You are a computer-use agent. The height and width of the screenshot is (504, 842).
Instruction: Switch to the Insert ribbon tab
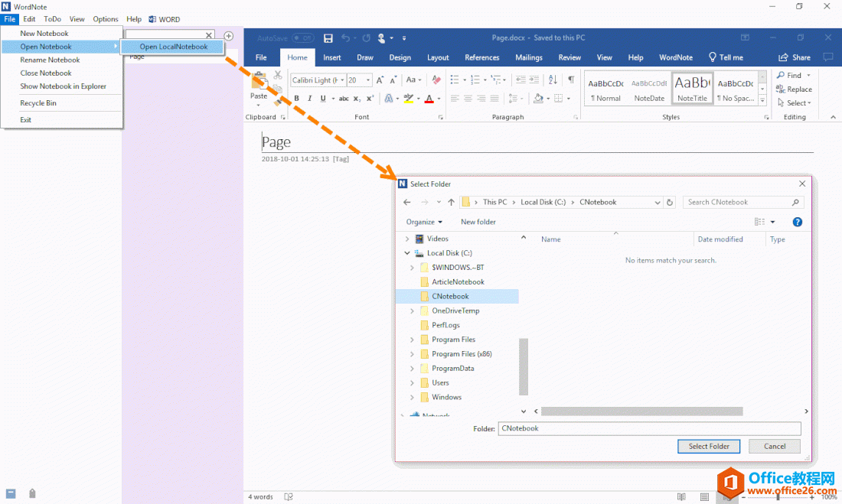332,57
